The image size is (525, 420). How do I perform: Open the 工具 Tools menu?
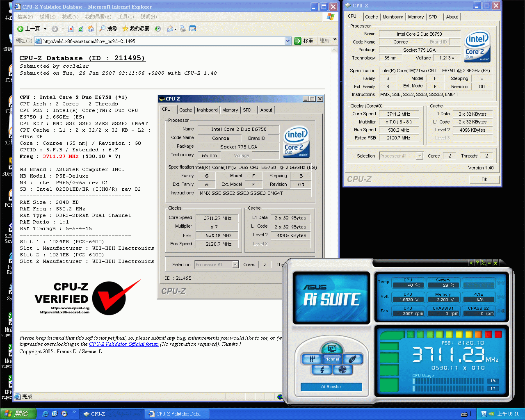click(126, 17)
